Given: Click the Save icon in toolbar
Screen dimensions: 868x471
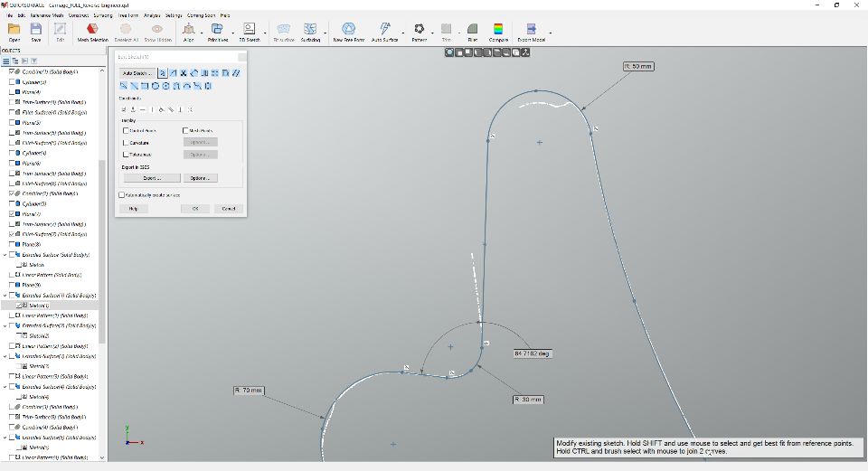Looking at the screenshot, I should pos(36,33).
